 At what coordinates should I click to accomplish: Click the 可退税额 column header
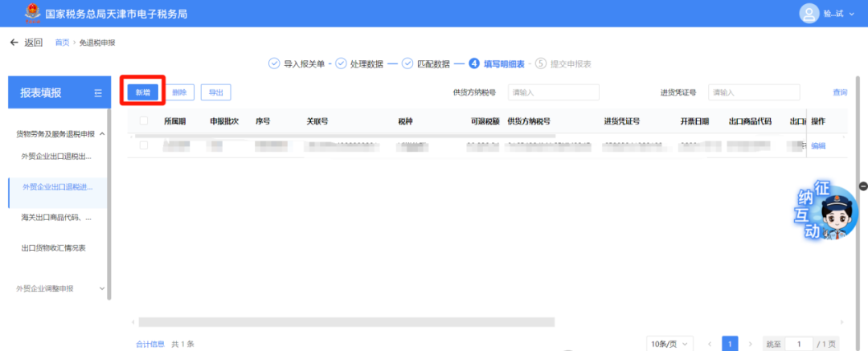[x=485, y=121]
